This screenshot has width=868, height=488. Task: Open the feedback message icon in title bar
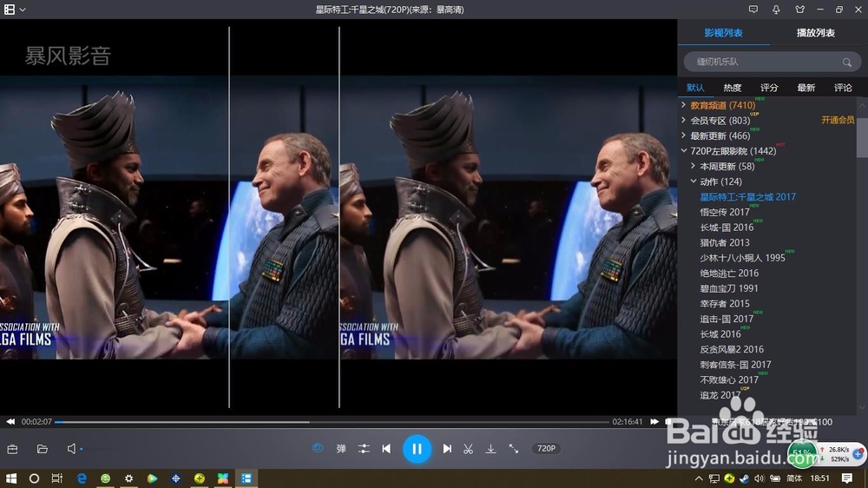753,10
